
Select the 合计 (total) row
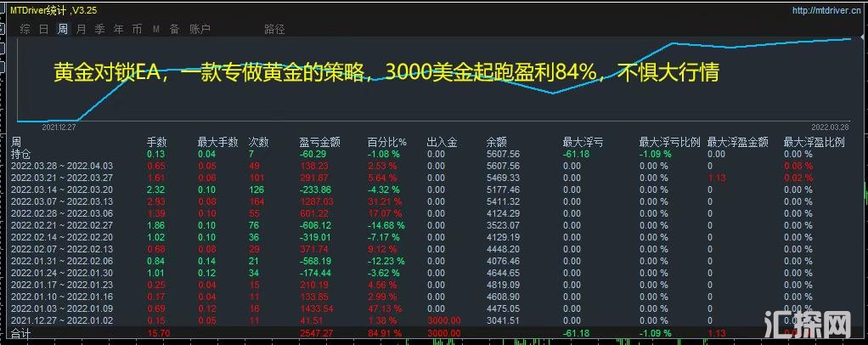pos(20,334)
